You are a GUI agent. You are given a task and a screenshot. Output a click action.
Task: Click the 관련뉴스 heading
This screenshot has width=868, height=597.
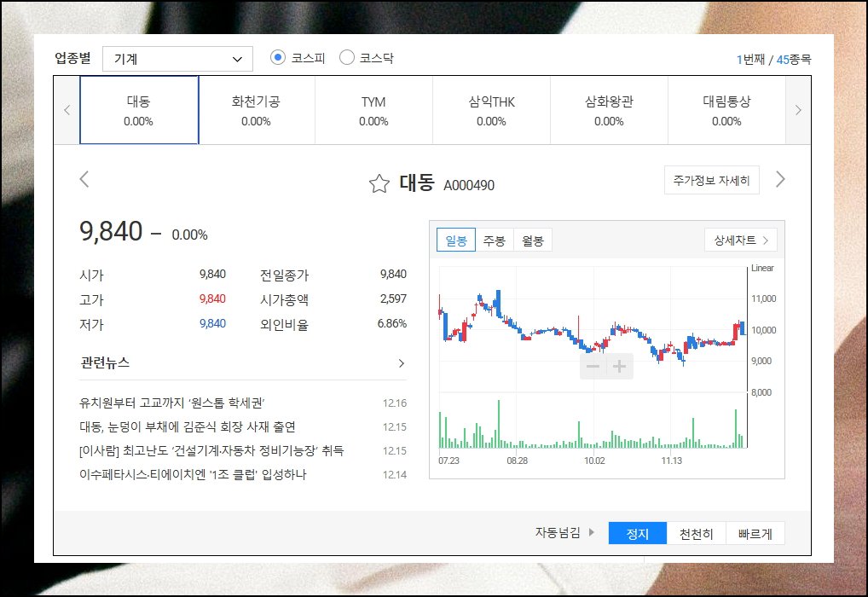(x=105, y=362)
